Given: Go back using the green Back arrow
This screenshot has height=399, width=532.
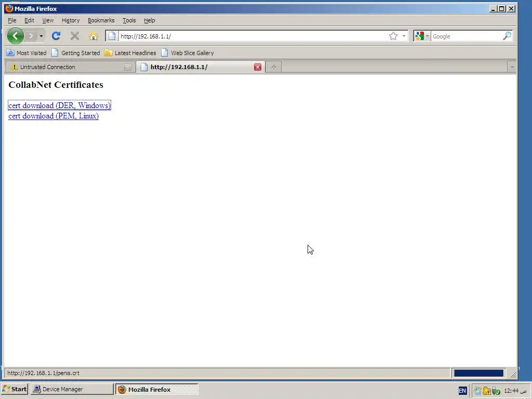Looking at the screenshot, I should tap(15, 36).
